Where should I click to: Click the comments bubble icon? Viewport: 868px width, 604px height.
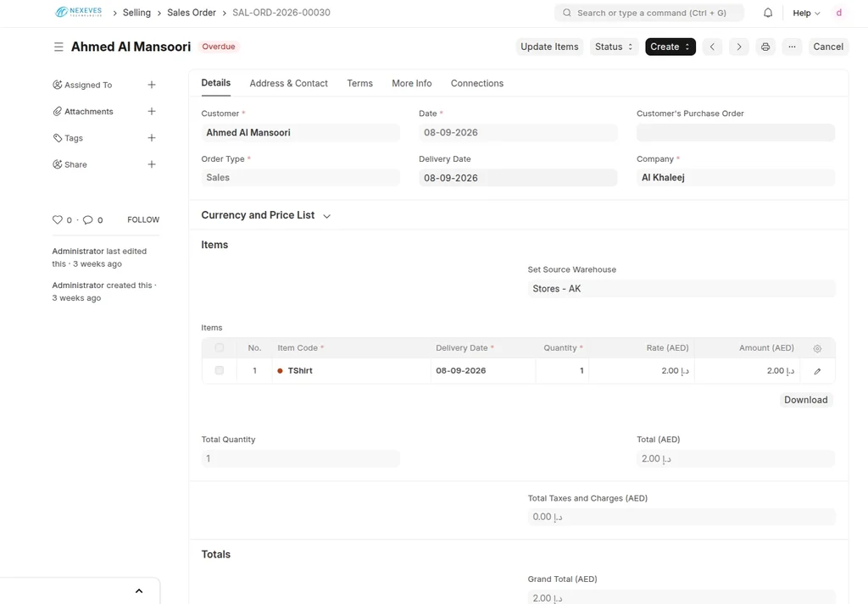(87, 219)
